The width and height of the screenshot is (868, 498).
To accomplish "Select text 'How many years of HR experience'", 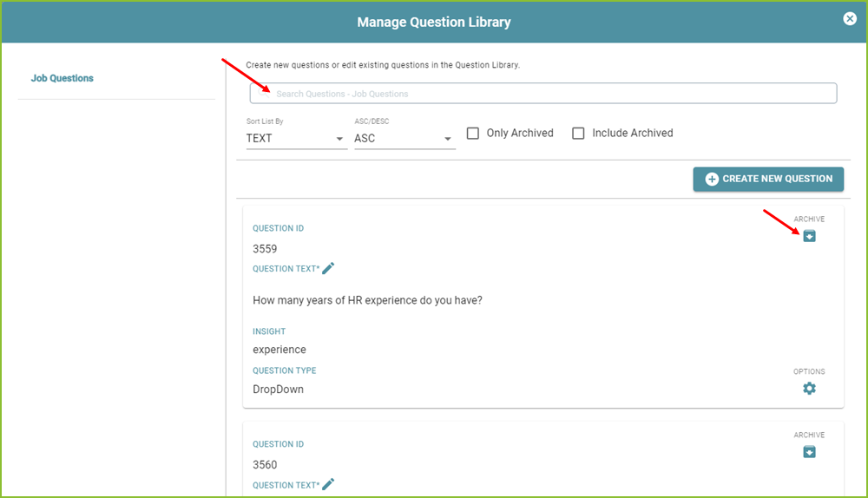I will (x=335, y=300).
